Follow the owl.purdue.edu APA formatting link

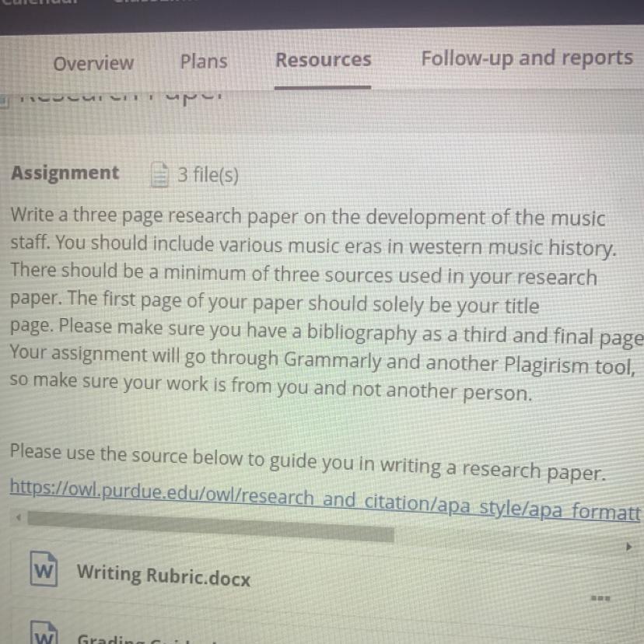[x=325, y=499]
